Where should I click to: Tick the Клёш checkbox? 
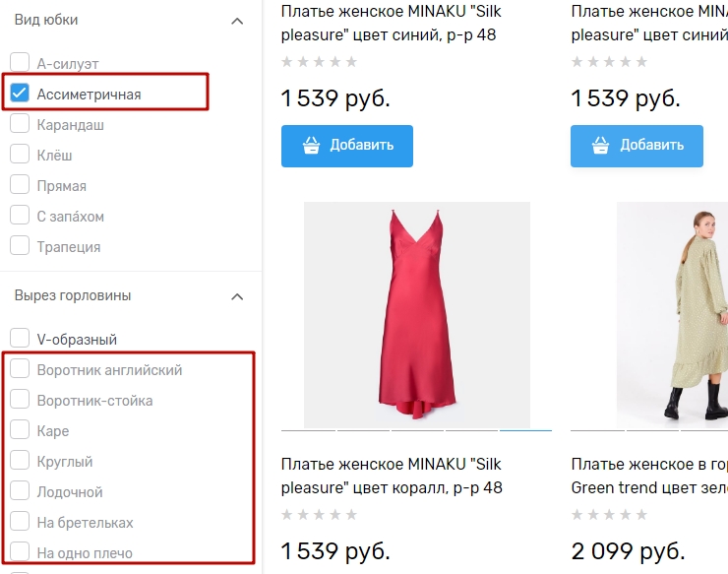(x=20, y=156)
